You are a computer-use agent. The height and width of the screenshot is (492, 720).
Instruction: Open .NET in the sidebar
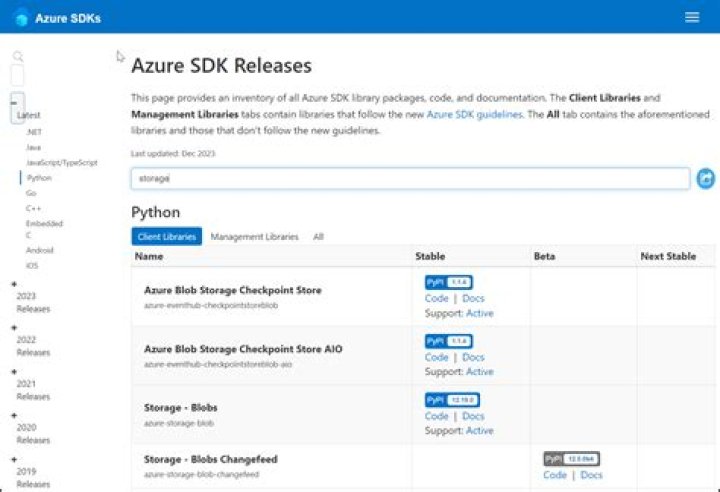click(34, 132)
